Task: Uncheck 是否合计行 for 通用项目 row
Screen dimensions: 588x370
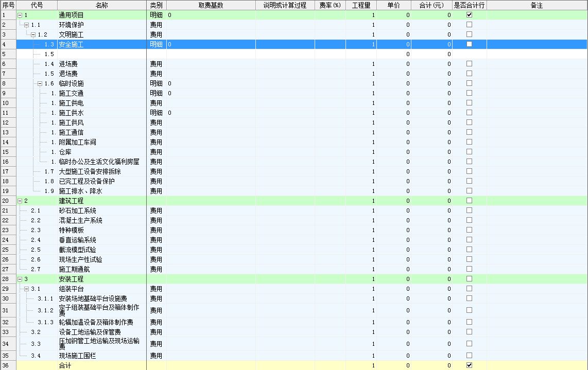Action: 469,15
